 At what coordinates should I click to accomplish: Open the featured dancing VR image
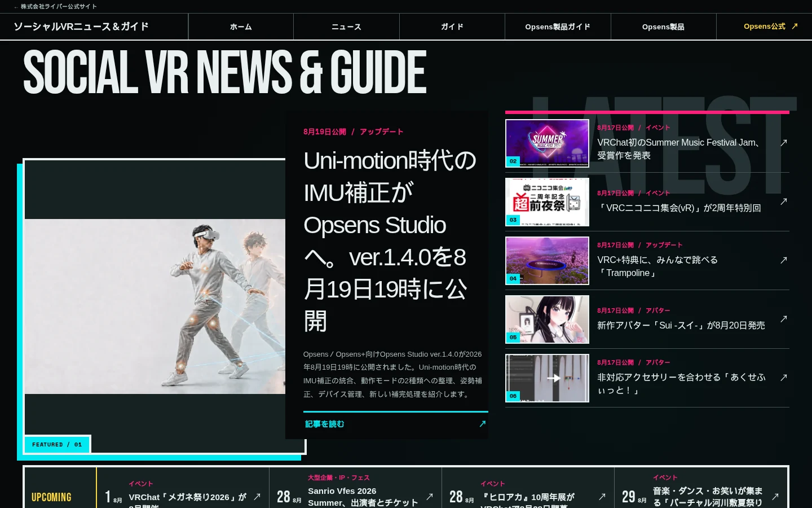(x=155, y=306)
